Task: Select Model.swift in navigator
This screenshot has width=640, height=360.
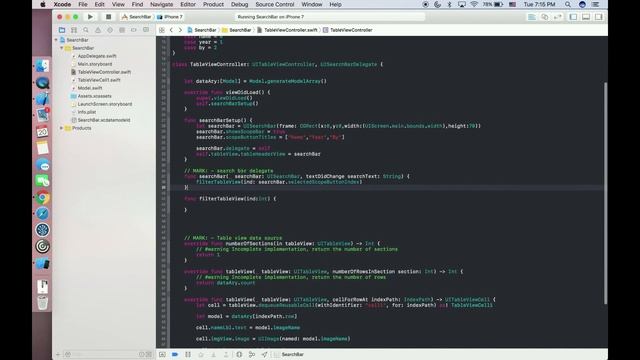Action: click(x=90, y=88)
